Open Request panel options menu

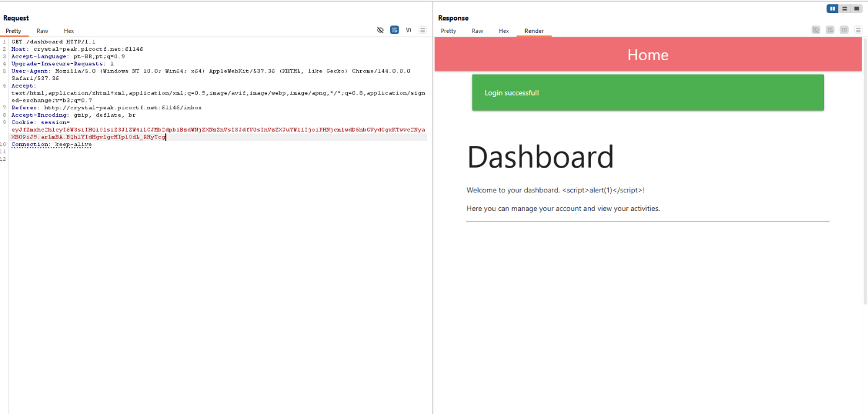[423, 30]
